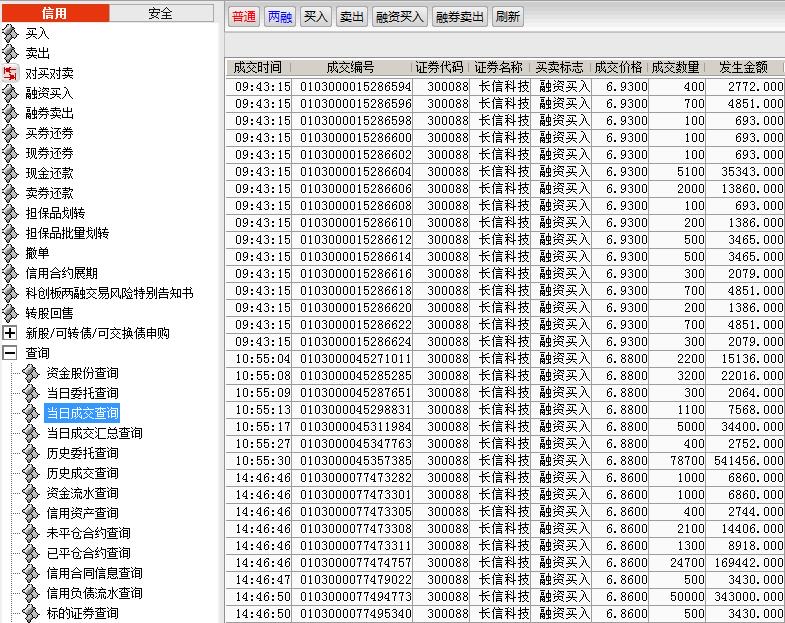Click the 买卖标志 column header
785x623 pixels.
point(560,67)
